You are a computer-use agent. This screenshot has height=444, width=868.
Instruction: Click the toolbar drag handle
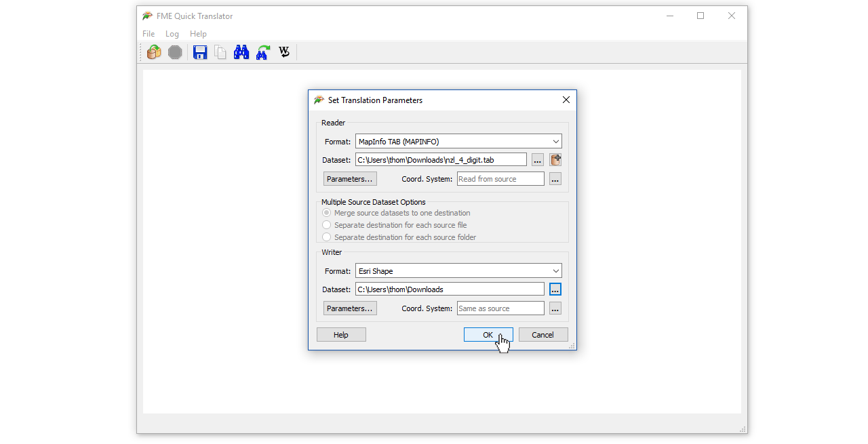(x=141, y=52)
